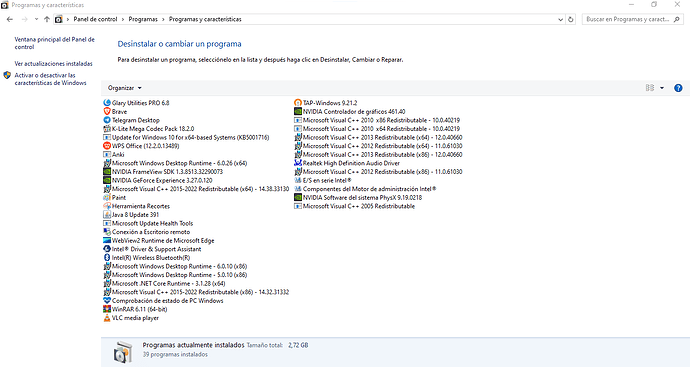This screenshot has width=690, height=367.
Task: Select Visual C++ 2012 Redistributable (x86) entry
Action: (378, 172)
